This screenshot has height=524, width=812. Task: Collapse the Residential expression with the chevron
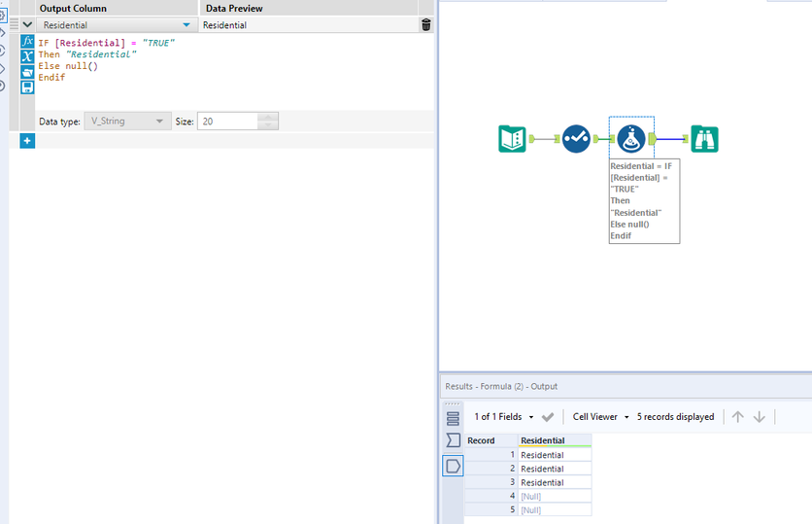coord(27,24)
